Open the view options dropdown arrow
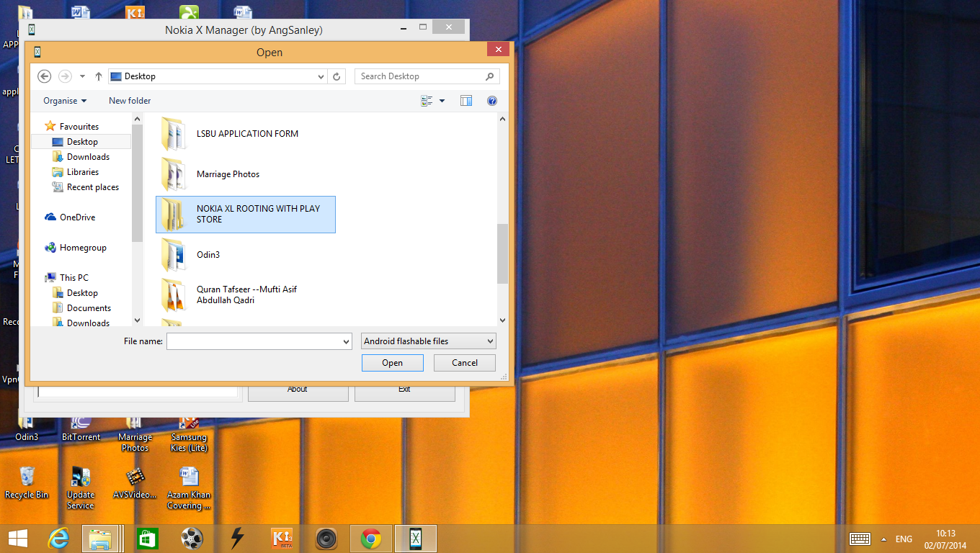 (x=442, y=101)
